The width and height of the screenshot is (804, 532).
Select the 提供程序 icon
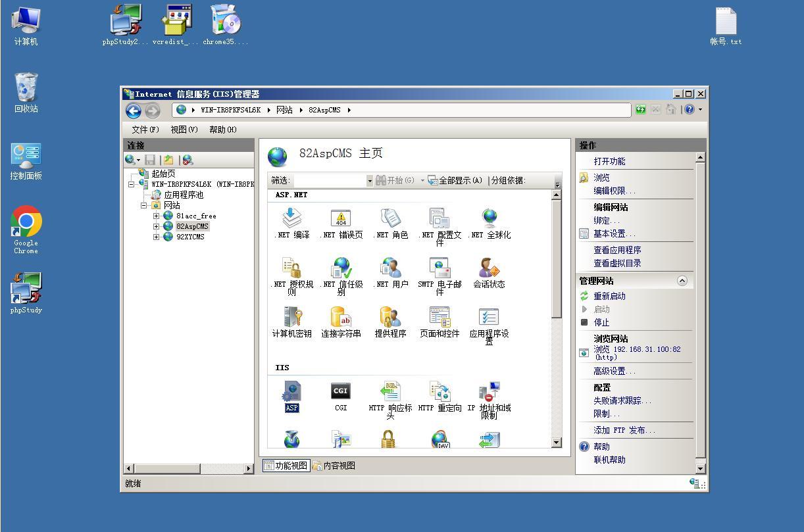[x=390, y=322]
